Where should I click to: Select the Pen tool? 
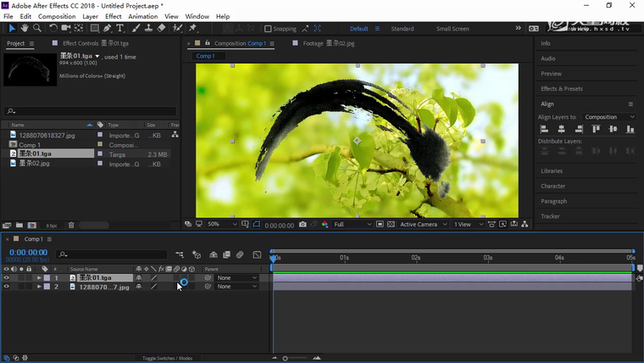(x=107, y=28)
